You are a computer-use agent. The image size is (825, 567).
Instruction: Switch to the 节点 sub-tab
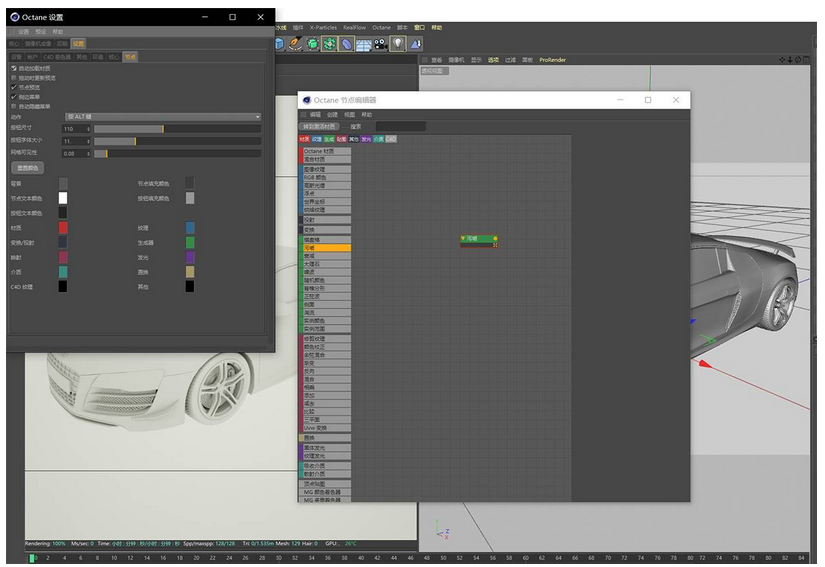coord(130,57)
